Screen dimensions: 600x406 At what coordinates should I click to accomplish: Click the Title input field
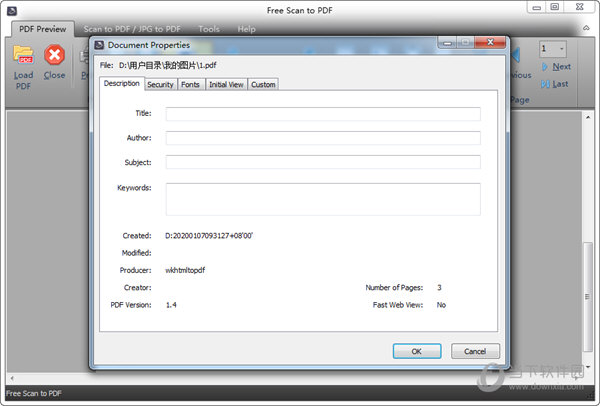click(x=323, y=114)
